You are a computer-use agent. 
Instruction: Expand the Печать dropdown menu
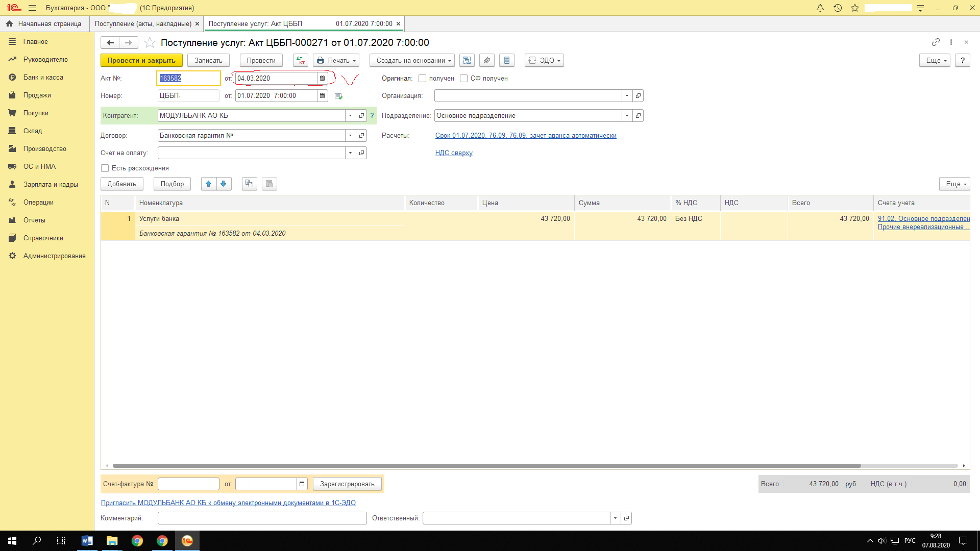pyautogui.click(x=336, y=60)
